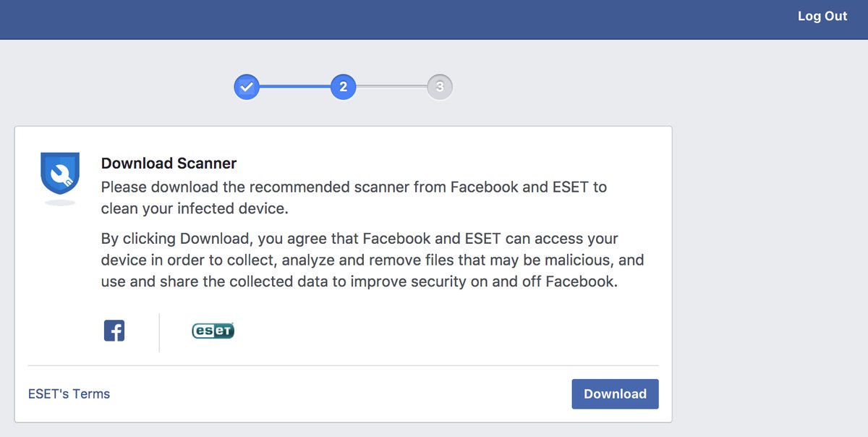Click the 'Please download the recommended scanner' paragraph
The width and height of the screenshot is (868, 437).
[x=354, y=198]
